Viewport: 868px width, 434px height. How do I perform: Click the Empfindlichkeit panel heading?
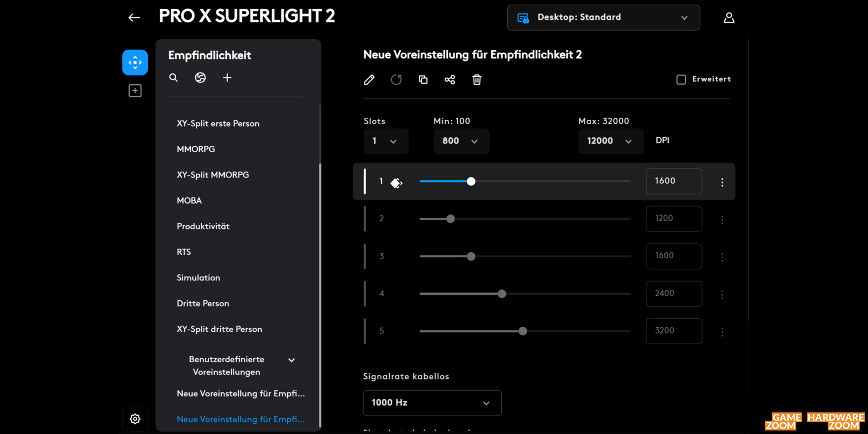pyautogui.click(x=210, y=55)
